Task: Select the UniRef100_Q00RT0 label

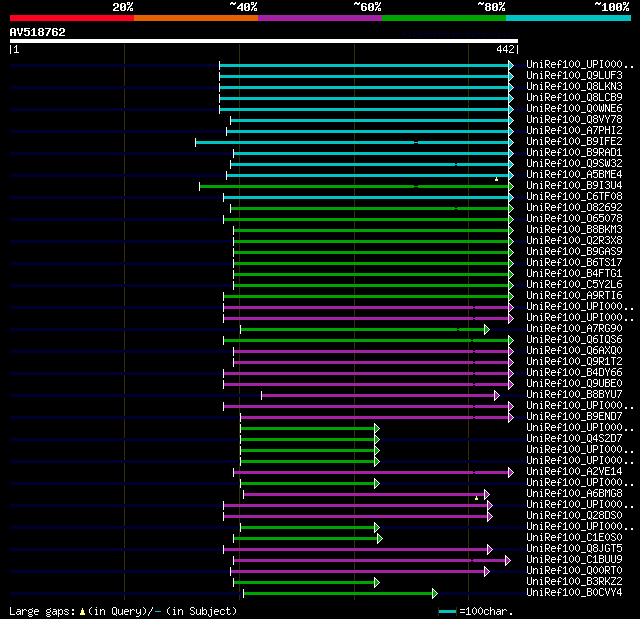Action: [574, 571]
